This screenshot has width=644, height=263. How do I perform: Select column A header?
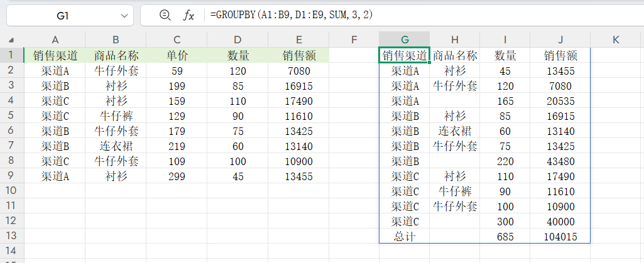(55, 40)
